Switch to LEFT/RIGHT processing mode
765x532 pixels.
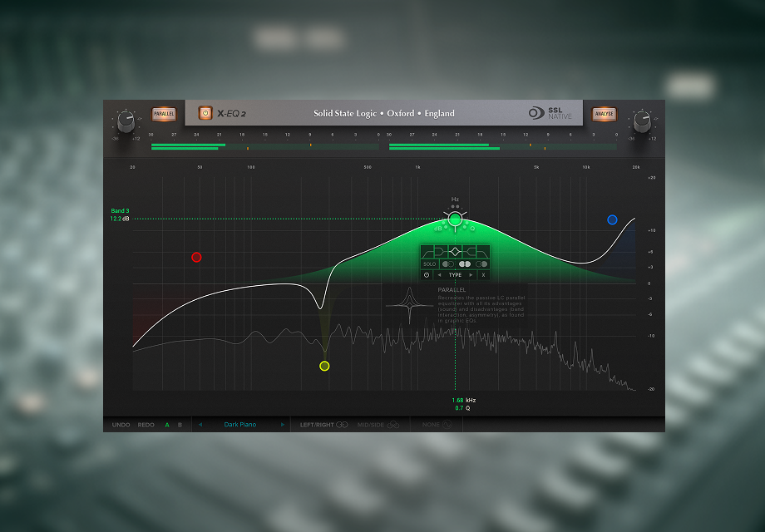tap(324, 425)
